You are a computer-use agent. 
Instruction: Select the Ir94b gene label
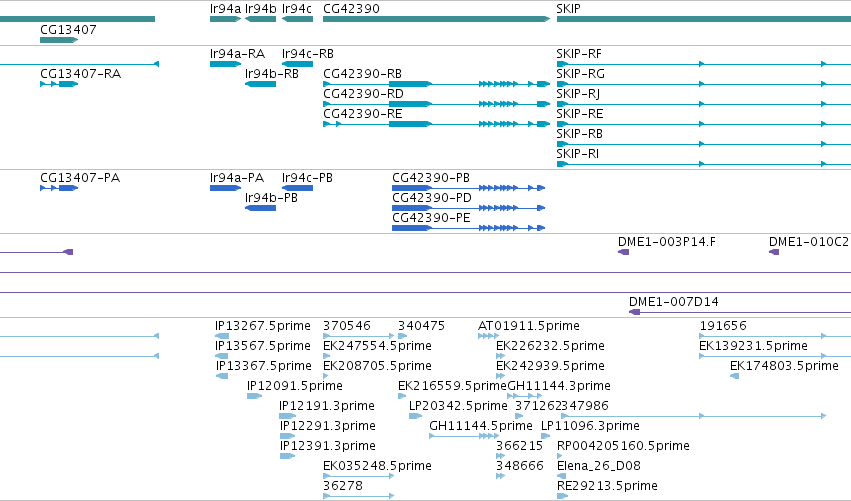(x=261, y=9)
